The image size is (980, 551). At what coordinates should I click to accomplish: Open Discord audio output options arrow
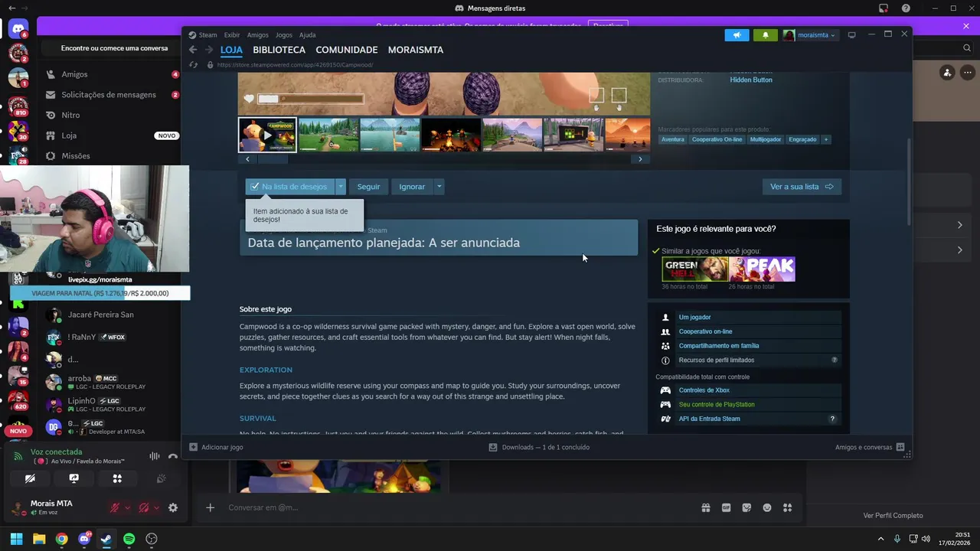(x=157, y=507)
